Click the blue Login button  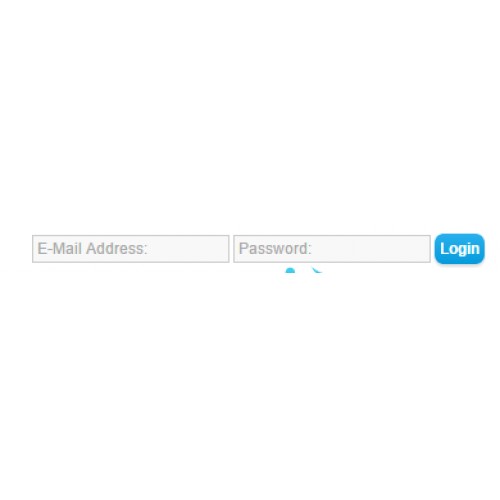point(459,249)
